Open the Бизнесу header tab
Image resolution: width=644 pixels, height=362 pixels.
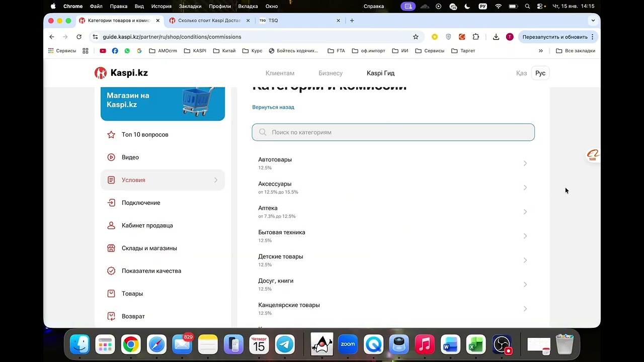tap(331, 73)
